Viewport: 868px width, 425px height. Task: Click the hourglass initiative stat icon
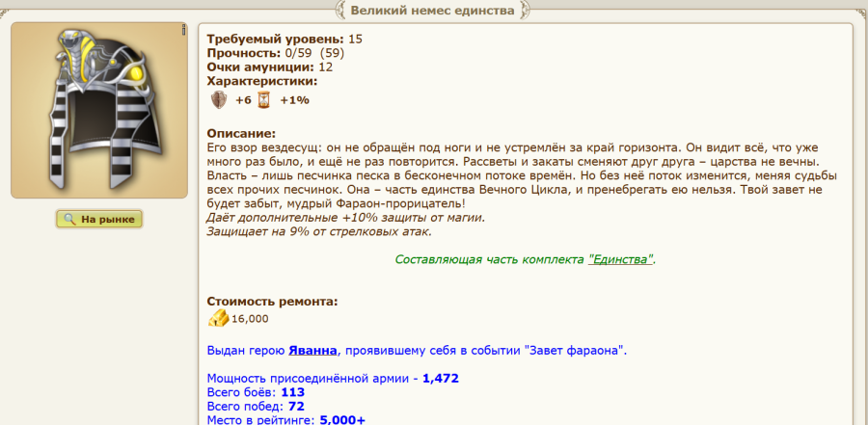262,99
